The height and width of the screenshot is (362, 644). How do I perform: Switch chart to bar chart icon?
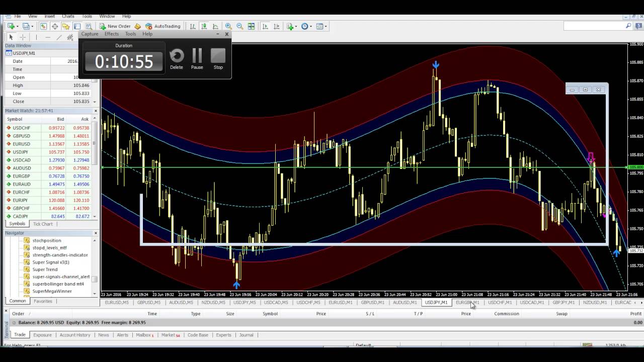tap(193, 26)
